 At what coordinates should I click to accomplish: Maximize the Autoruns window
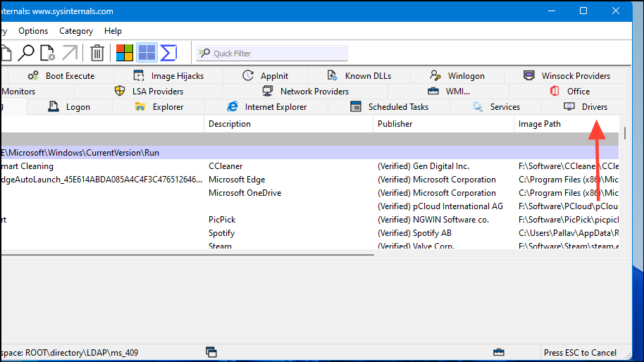583,11
